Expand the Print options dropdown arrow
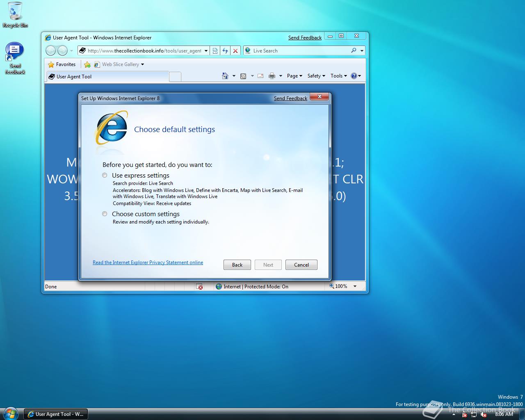 point(281,76)
